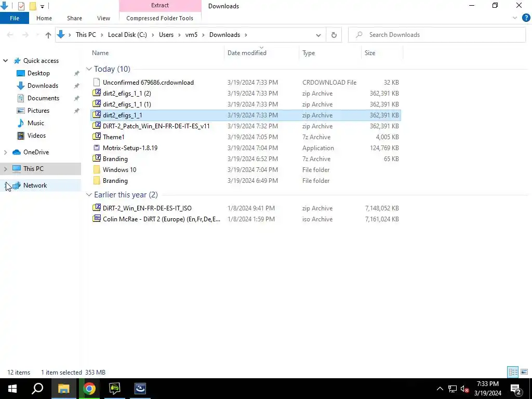Select the dirt2_efigs_1_1 (1) zip icon
This screenshot has width=532, height=399.
click(97, 104)
